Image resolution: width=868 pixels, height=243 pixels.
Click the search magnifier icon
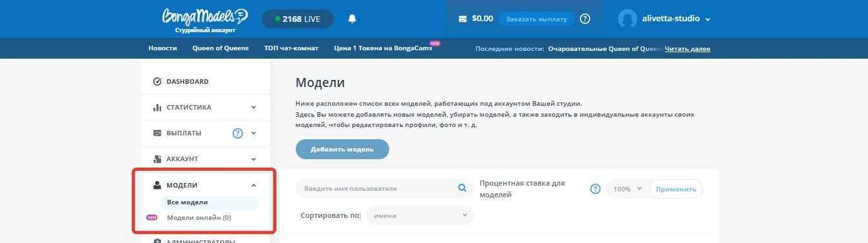(x=461, y=188)
